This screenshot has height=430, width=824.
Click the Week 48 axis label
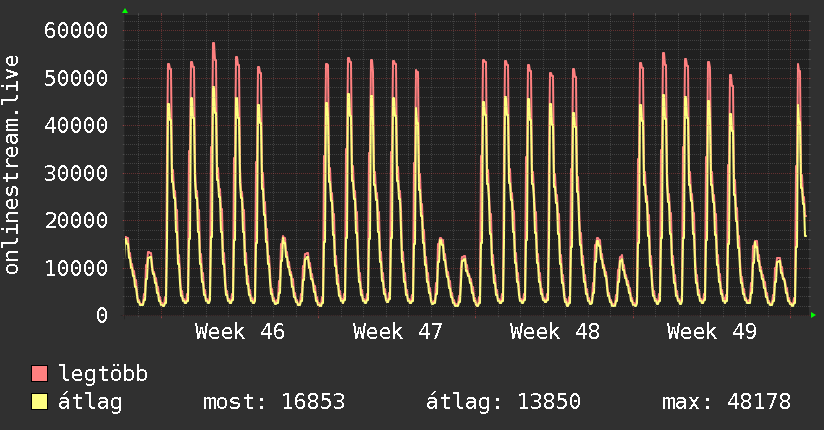[554, 332]
